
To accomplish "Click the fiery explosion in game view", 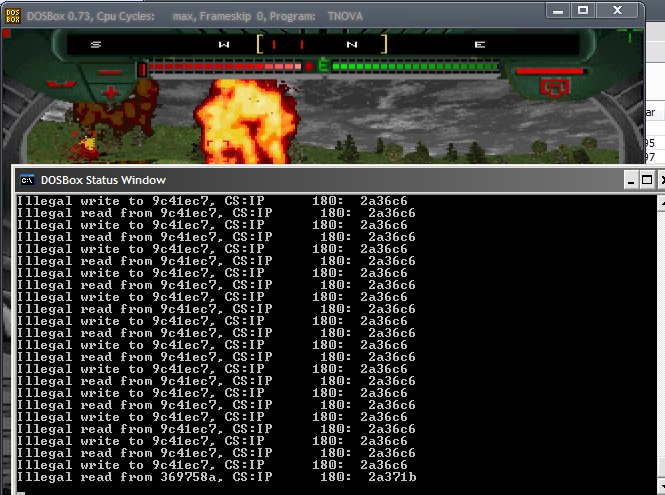I will pyautogui.click(x=246, y=122).
